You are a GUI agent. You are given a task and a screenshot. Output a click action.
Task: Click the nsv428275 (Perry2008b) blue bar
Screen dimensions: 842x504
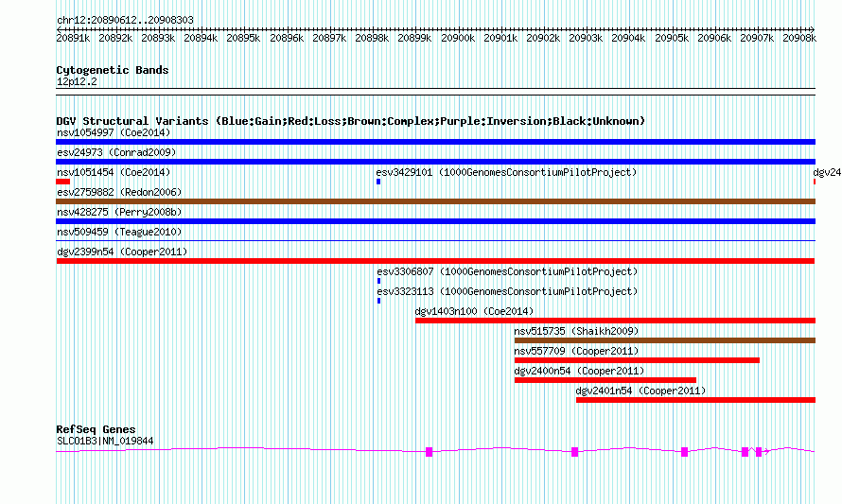[x=435, y=221]
